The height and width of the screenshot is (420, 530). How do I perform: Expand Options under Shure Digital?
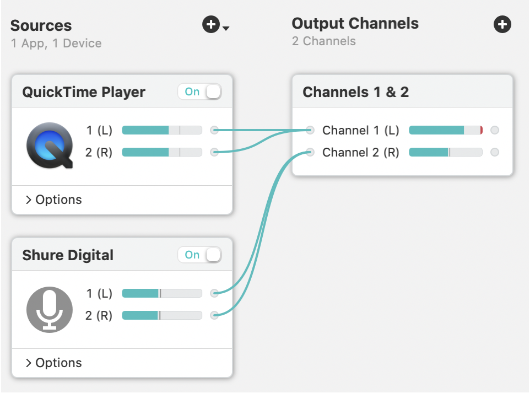pyautogui.click(x=53, y=363)
